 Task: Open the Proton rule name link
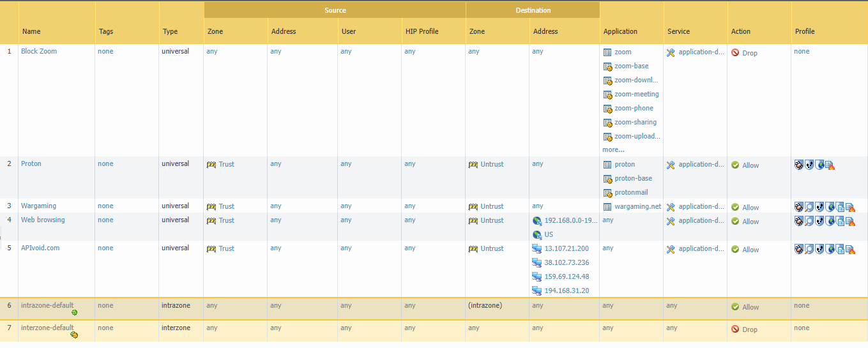(x=31, y=163)
